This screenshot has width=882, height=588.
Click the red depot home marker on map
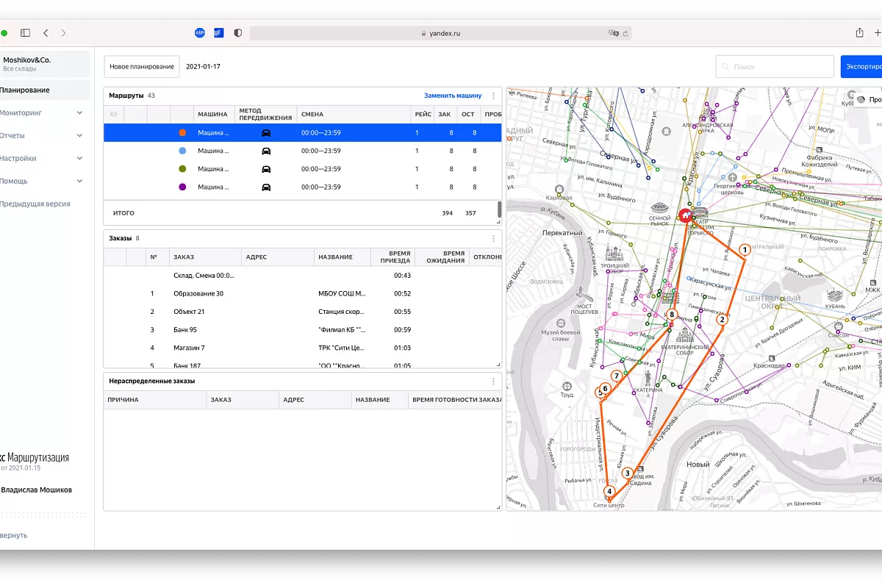(685, 215)
